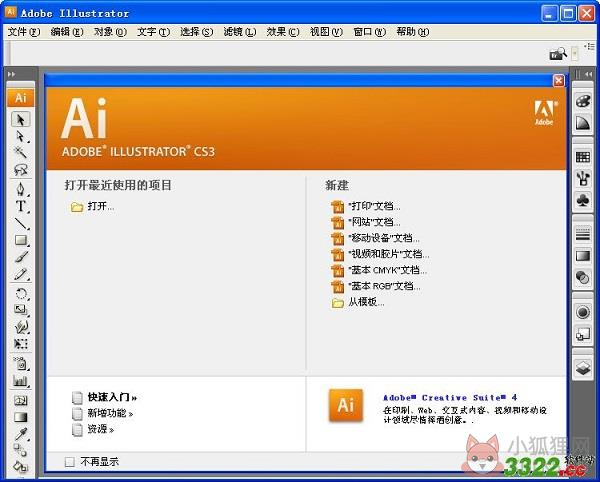
Task: Expand the toolbox using double-arrow
Action: coord(12,74)
